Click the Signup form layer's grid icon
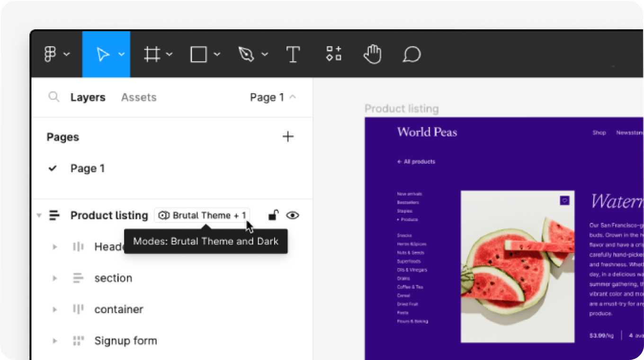Viewport: 644px width, 360px height. (78, 341)
